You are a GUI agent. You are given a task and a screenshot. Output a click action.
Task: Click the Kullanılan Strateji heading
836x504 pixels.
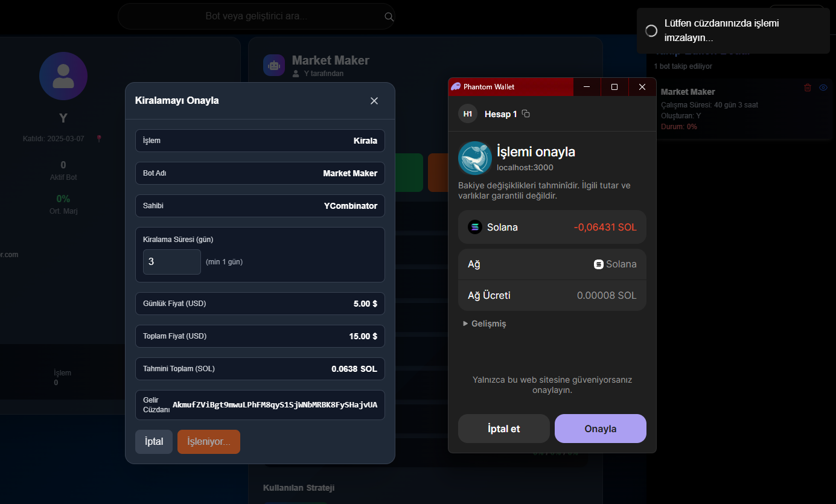point(299,488)
